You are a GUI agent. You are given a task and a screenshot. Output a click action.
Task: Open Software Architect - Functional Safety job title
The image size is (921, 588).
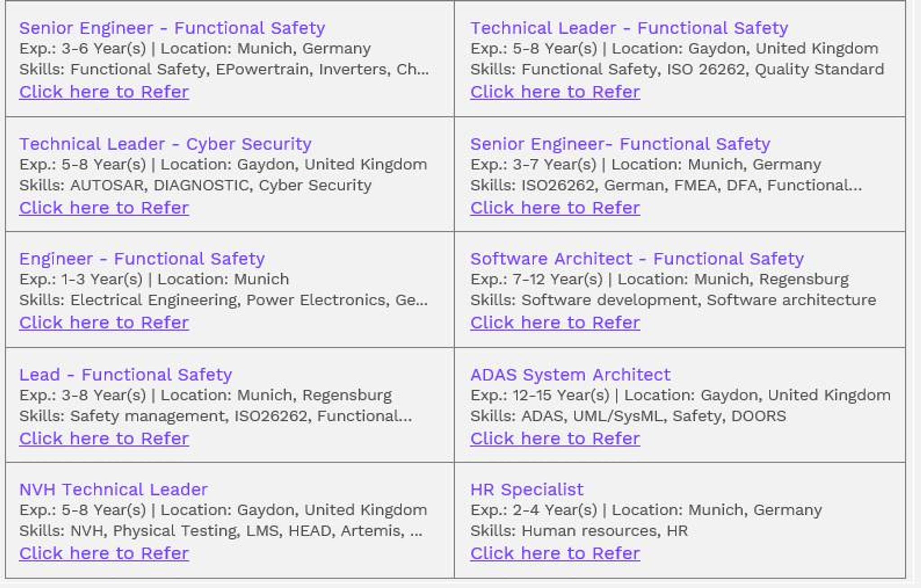pyautogui.click(x=637, y=258)
